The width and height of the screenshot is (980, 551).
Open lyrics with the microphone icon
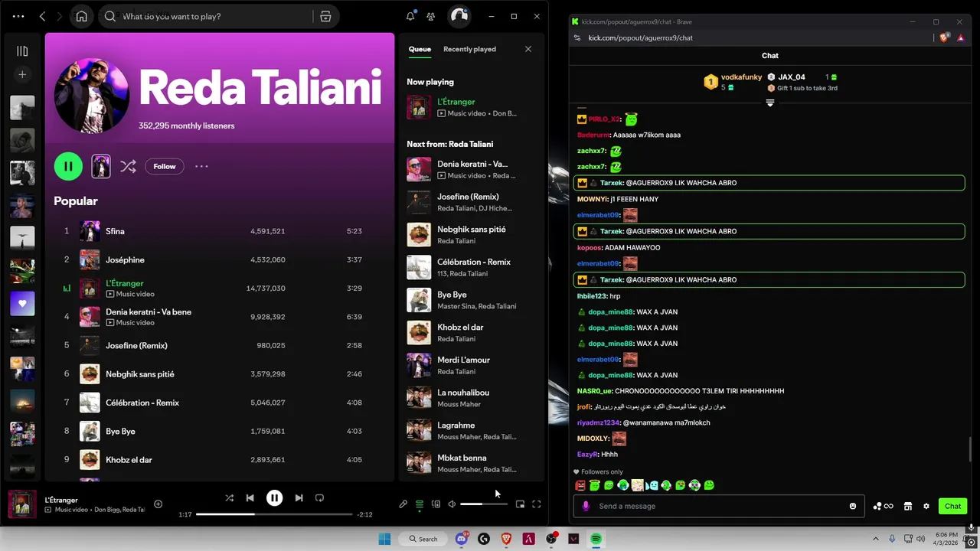pos(403,504)
